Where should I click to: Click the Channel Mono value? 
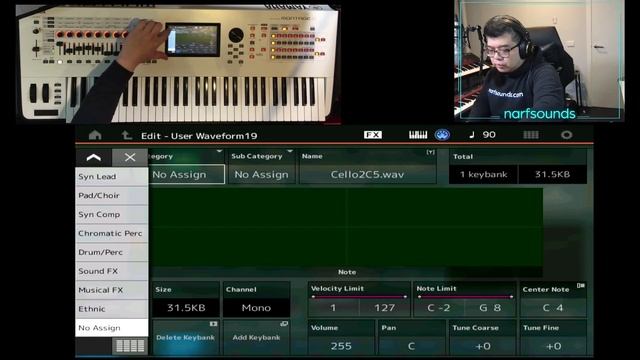click(x=256, y=307)
